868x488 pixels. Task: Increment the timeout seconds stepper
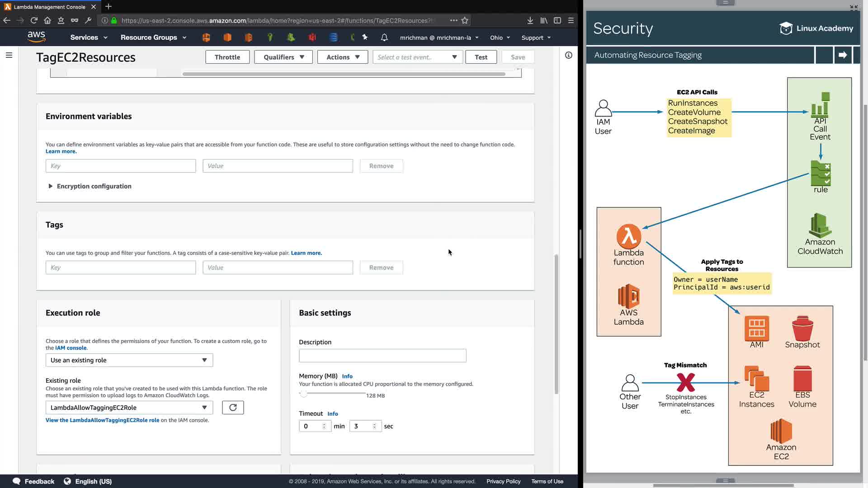pos(375,424)
